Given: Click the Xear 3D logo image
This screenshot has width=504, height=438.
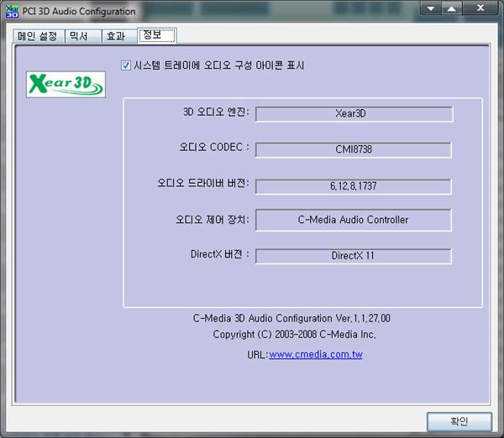Looking at the screenshot, I should coord(66,84).
